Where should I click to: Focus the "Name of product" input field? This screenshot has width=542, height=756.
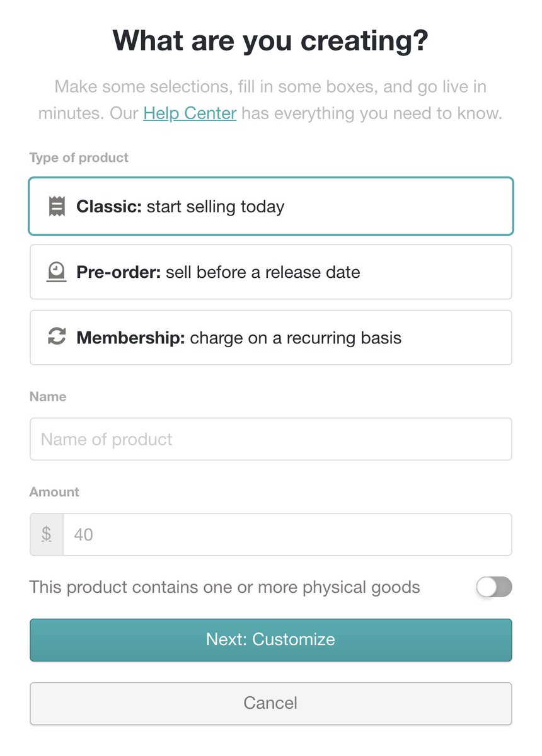(x=271, y=439)
